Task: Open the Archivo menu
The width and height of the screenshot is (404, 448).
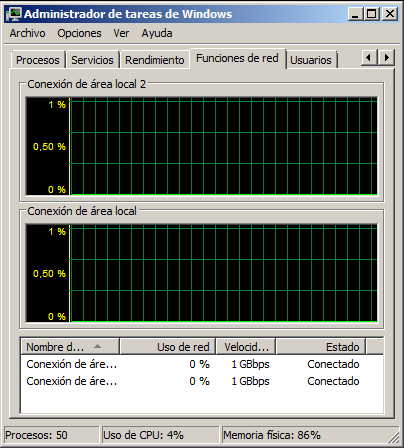Action: pos(27,33)
